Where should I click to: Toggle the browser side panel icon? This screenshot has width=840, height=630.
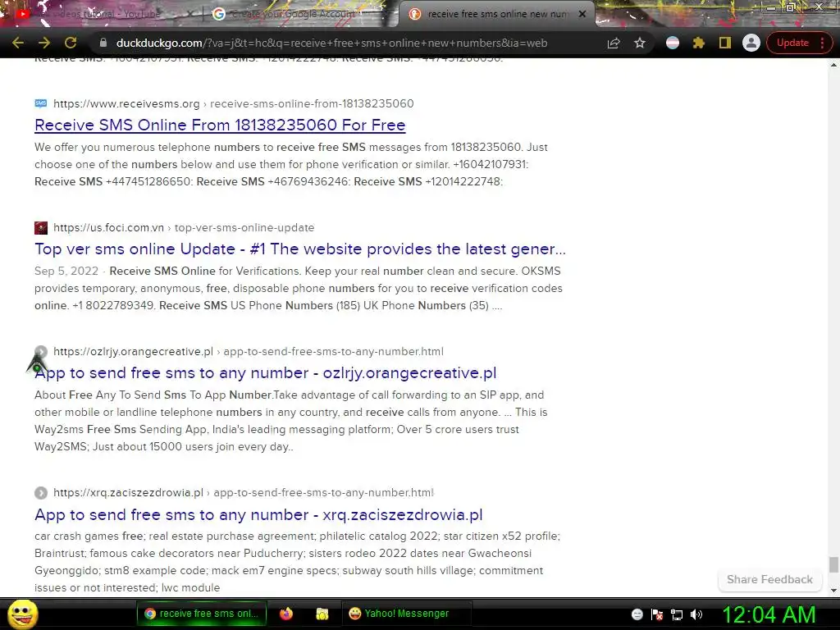click(725, 43)
